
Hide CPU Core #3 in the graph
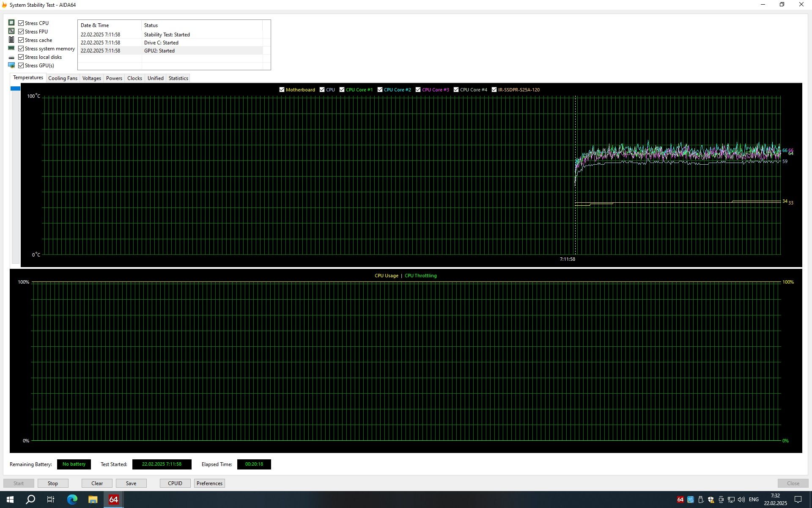418,90
